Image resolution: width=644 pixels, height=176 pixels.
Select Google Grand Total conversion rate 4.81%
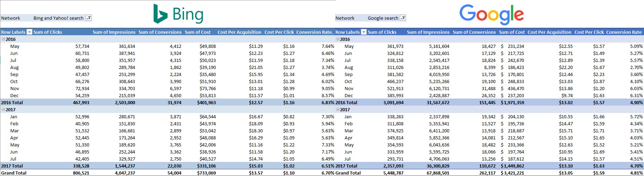[x=636, y=173]
